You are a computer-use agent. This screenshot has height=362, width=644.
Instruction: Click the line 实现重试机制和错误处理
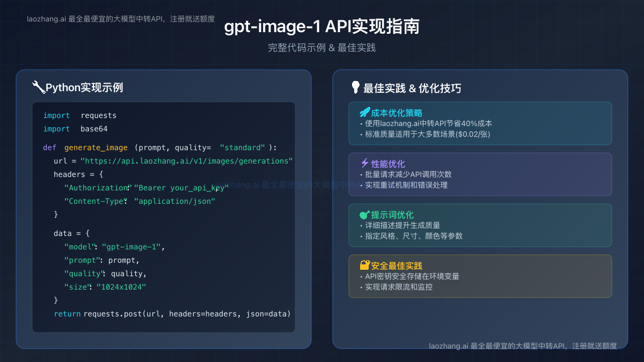click(403, 185)
